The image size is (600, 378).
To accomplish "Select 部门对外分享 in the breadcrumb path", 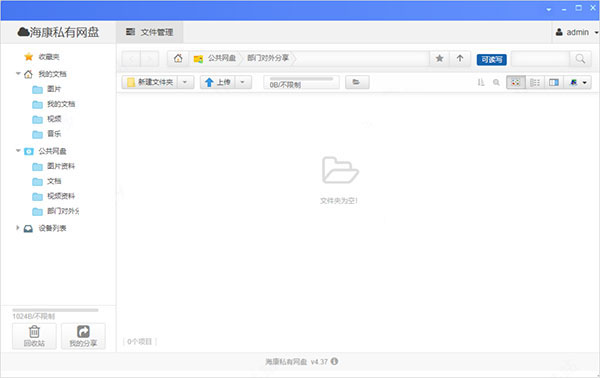I will click(x=268, y=58).
